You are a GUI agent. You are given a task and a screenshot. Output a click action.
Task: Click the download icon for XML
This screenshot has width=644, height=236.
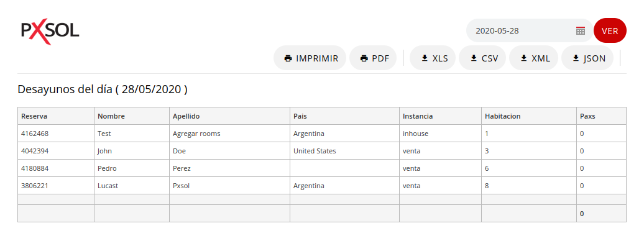tap(523, 58)
